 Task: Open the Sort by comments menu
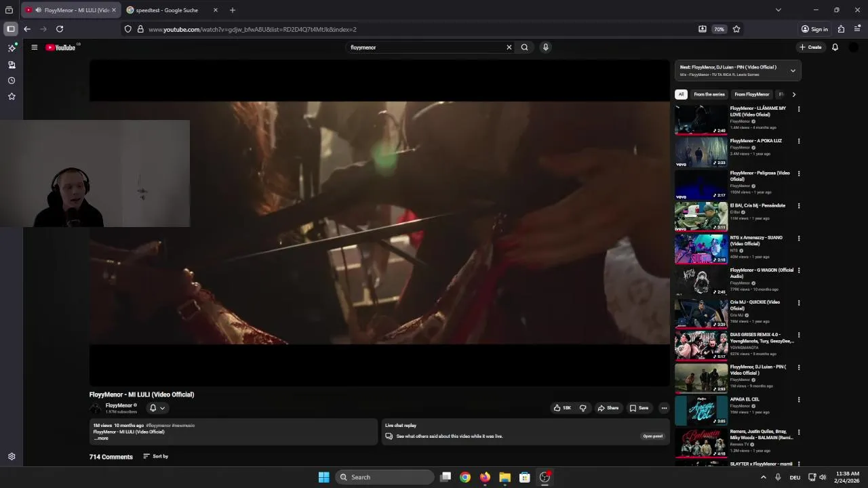tap(156, 456)
